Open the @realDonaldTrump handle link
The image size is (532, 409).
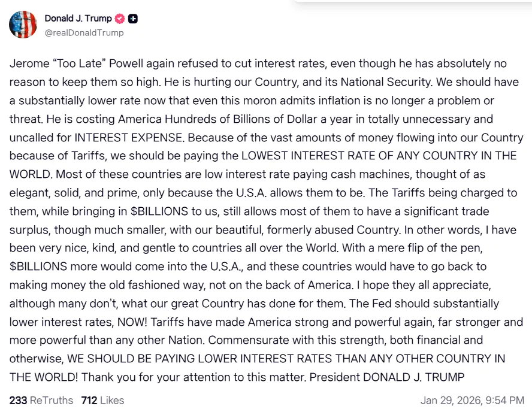pyautogui.click(x=84, y=33)
